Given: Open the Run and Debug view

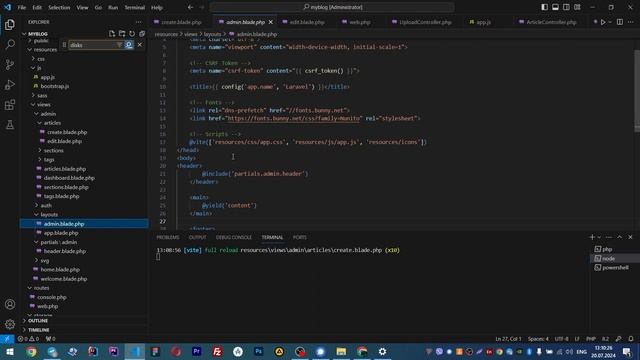Looking at the screenshot, I should click(10, 84).
